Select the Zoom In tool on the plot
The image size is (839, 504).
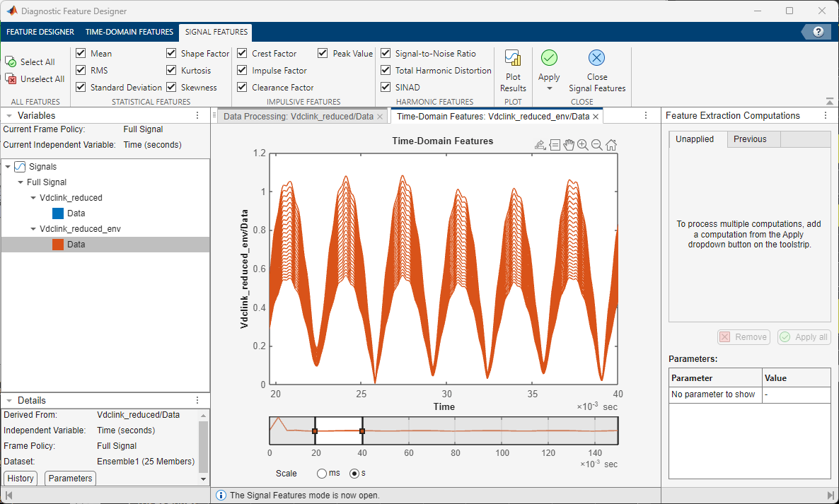pos(581,145)
